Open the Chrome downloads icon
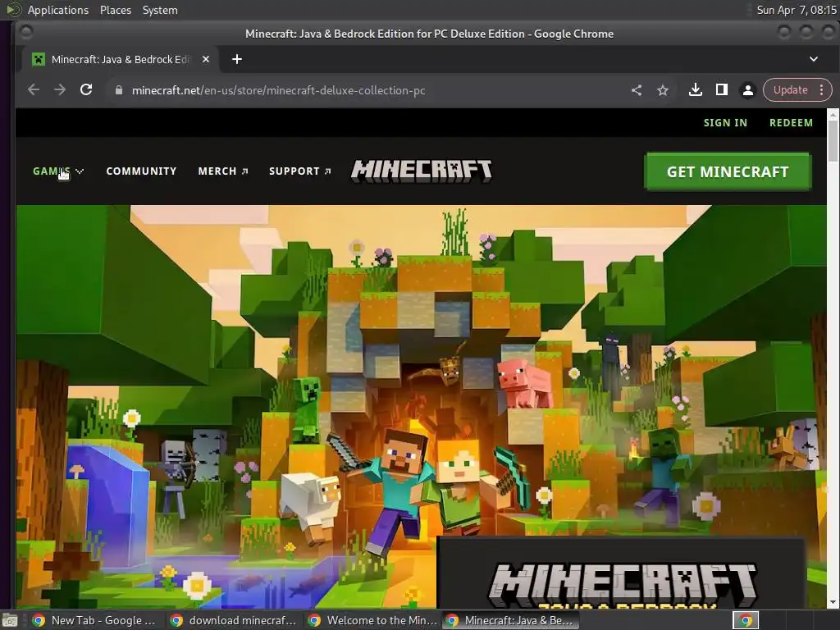Screen dimensions: 840x630 pos(696,90)
